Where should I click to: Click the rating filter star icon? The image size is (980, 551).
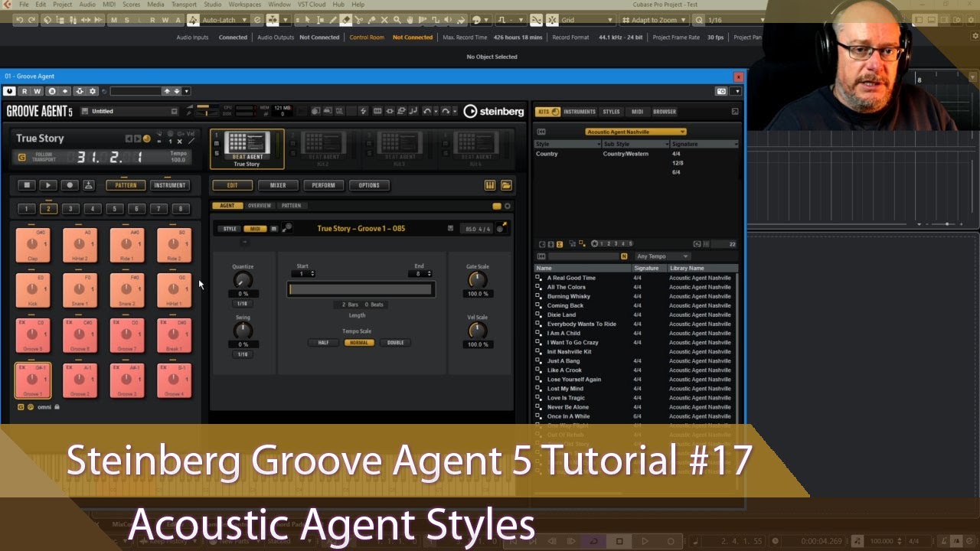(595, 244)
